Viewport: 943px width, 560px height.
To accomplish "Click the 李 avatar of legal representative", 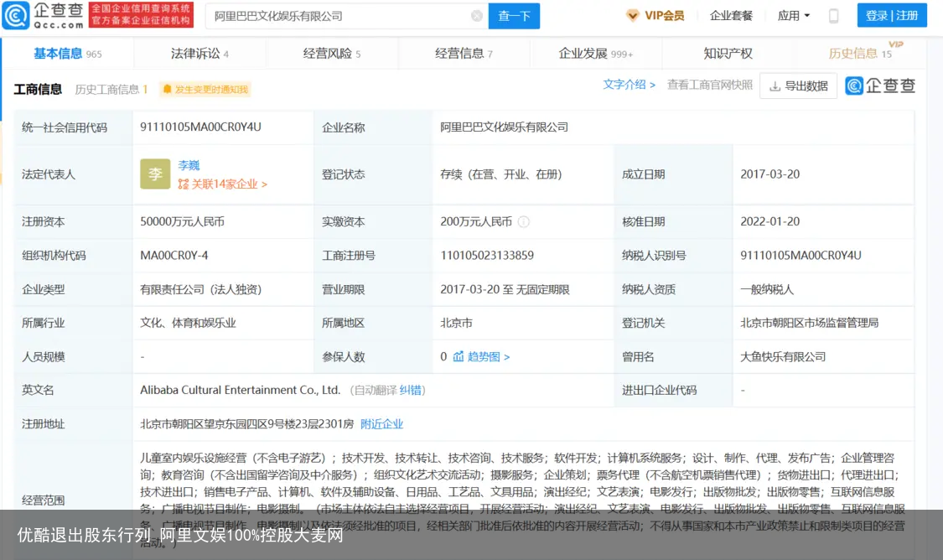I will coord(155,174).
